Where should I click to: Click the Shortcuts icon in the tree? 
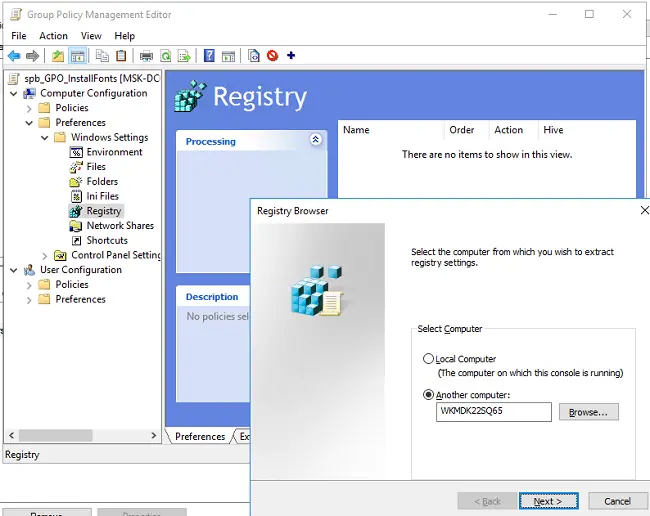tap(76, 240)
